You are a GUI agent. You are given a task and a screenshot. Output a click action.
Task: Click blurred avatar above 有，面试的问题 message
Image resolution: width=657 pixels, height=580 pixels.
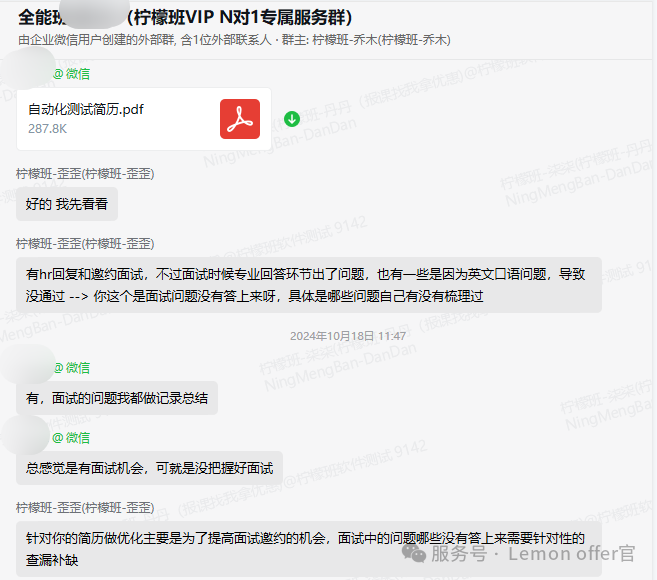click(27, 368)
